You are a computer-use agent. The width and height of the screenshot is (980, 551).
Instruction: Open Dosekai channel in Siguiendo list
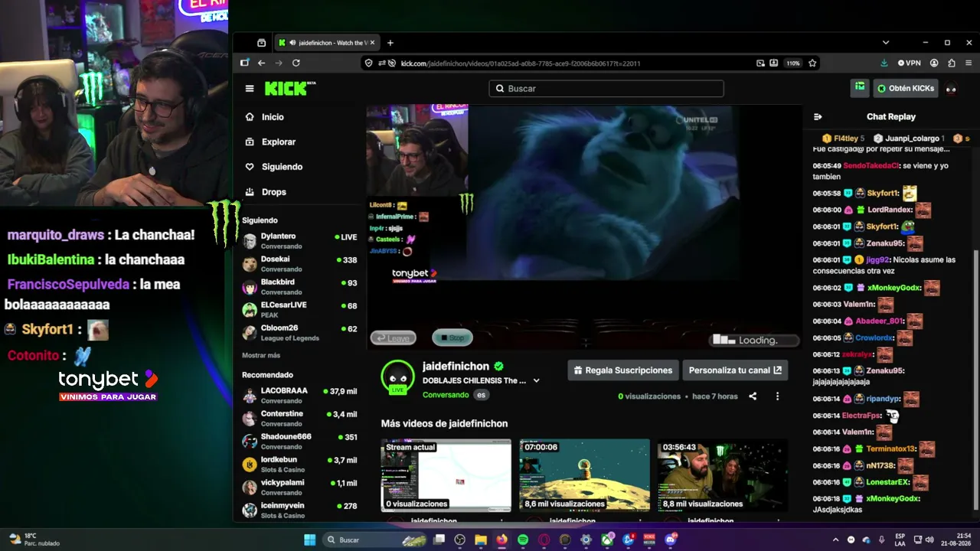point(300,264)
